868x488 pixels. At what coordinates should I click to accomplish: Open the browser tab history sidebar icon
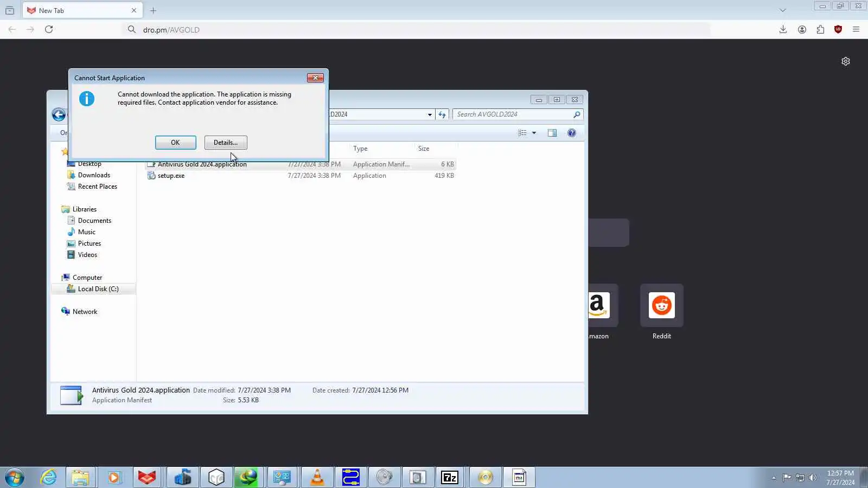[x=10, y=10]
